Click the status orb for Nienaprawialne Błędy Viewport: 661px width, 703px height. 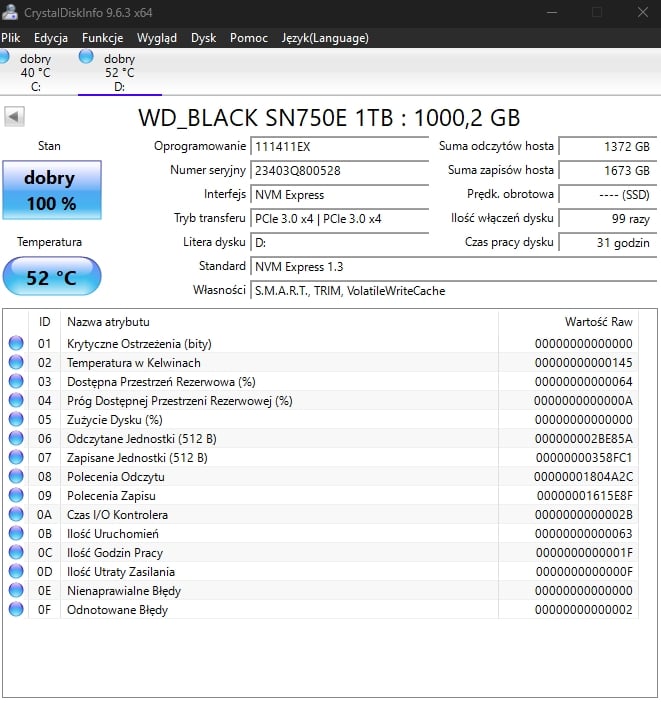pos(16,591)
